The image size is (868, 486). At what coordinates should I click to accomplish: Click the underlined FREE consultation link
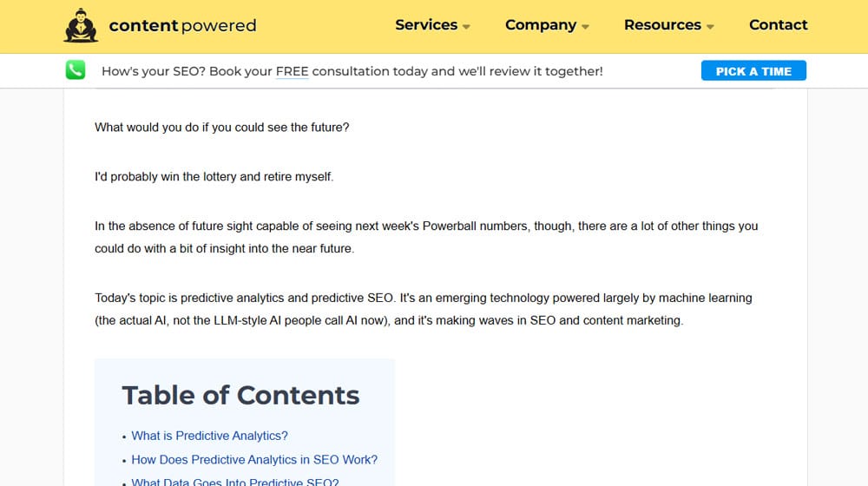coord(292,71)
